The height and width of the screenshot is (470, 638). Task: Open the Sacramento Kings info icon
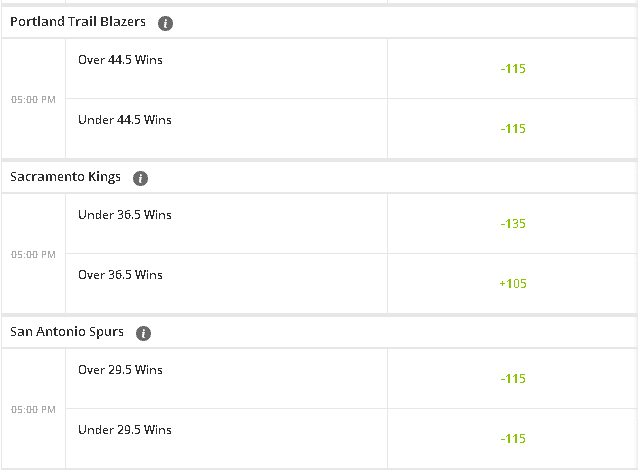(x=140, y=178)
